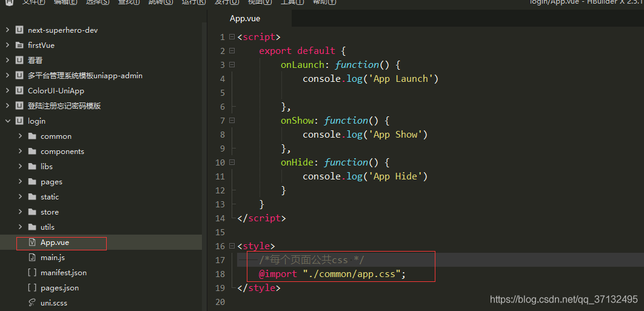Toggle the style block fold at line 16
The width and height of the screenshot is (644, 311).
pyautogui.click(x=232, y=246)
